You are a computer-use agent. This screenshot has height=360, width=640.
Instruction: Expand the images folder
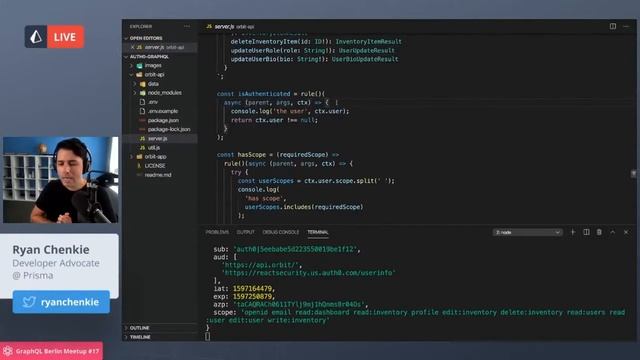point(153,65)
